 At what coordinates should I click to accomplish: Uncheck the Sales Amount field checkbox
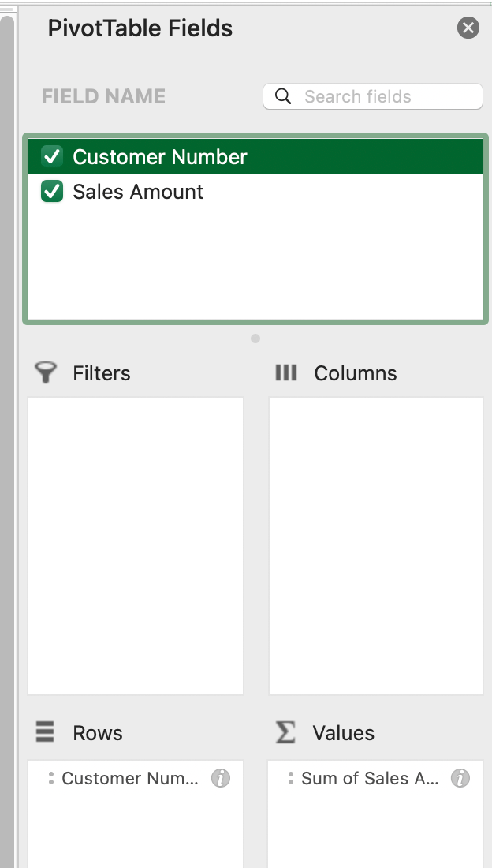point(52,192)
